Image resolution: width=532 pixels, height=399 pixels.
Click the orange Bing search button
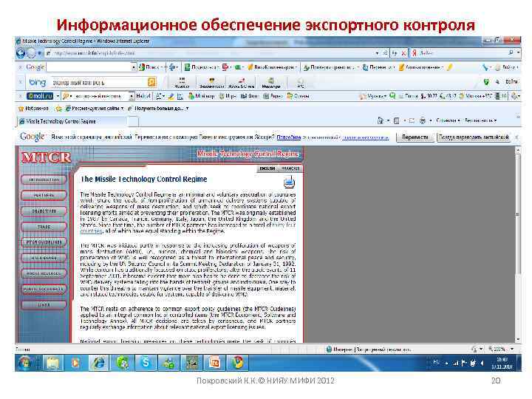tap(151, 82)
